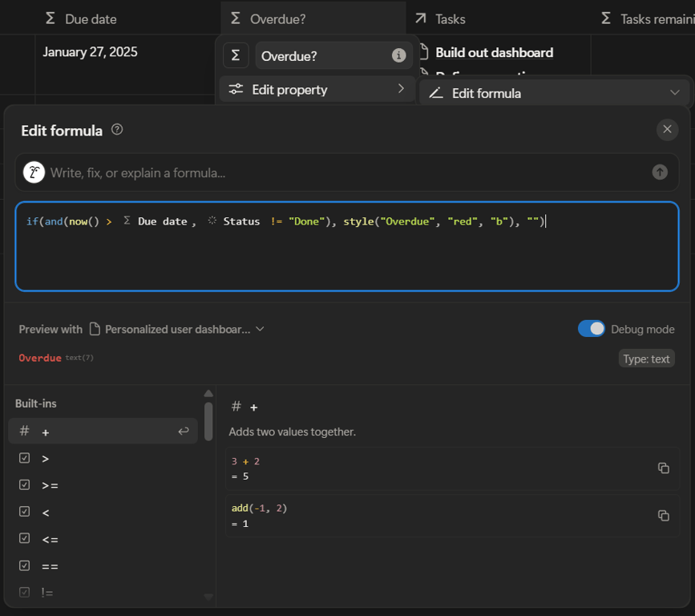Copy the '3 + 2' example formula

click(x=663, y=468)
